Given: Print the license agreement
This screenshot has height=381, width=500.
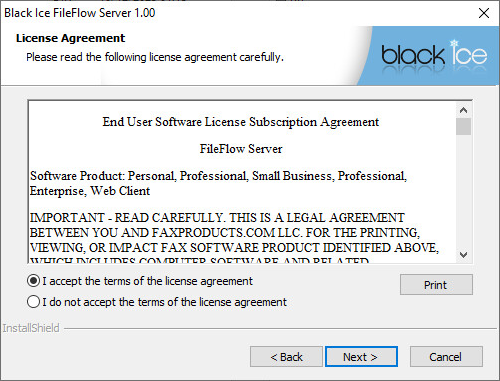Looking at the screenshot, I should pyautogui.click(x=436, y=285).
